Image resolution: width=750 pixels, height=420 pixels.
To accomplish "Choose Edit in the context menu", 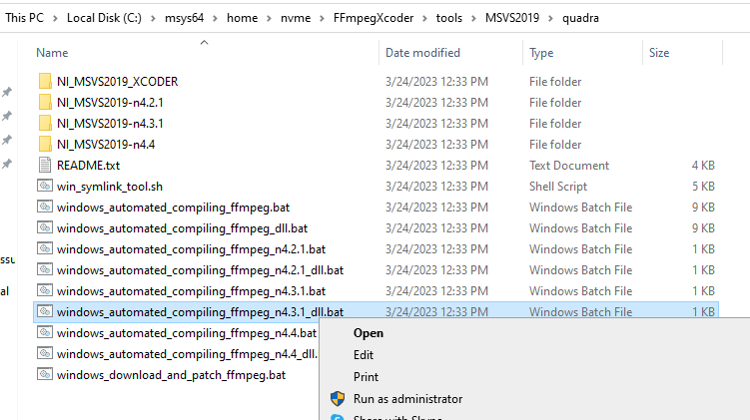I will (363, 355).
